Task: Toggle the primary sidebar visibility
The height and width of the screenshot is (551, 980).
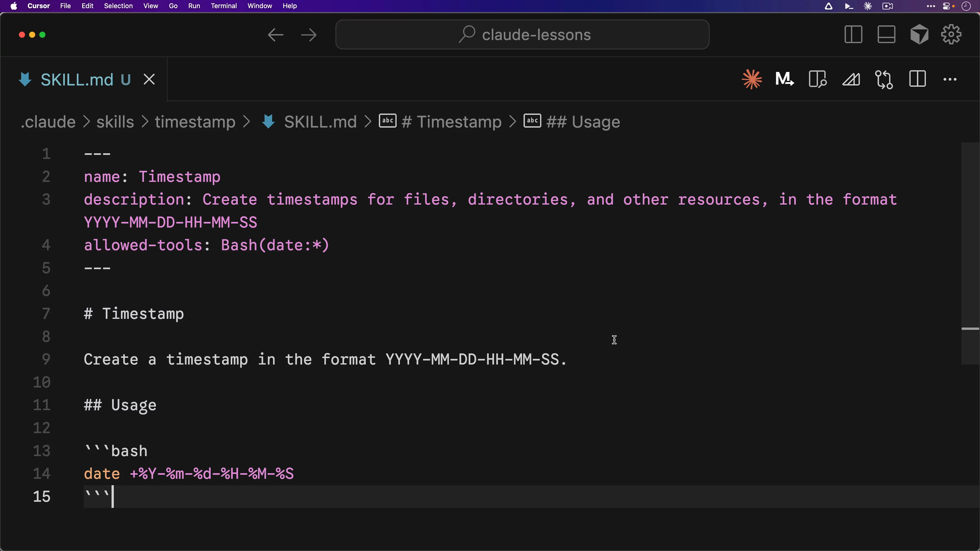Action: (853, 35)
